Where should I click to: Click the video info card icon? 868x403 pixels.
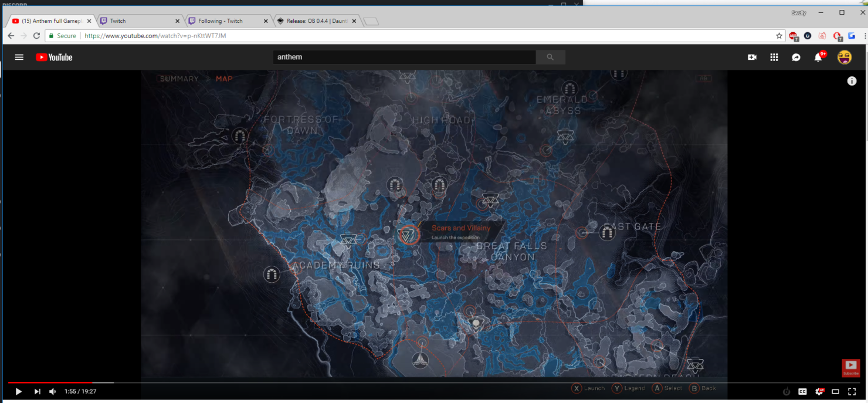(852, 81)
